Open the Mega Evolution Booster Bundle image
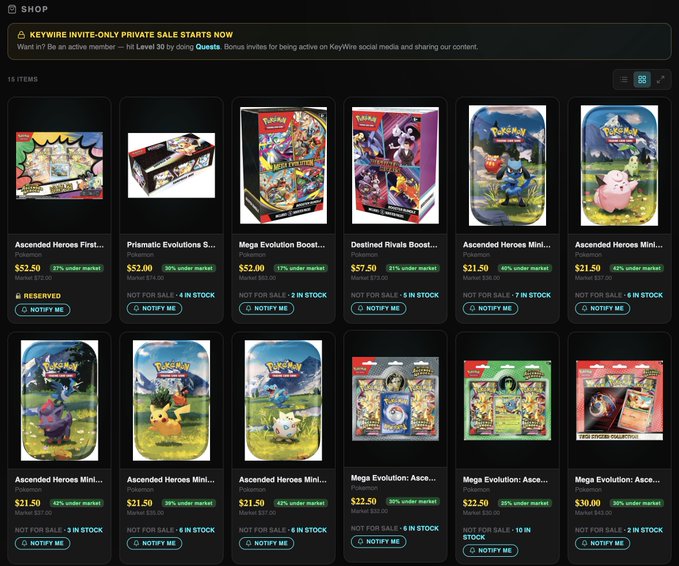This screenshot has height=566, width=679. pyautogui.click(x=284, y=165)
